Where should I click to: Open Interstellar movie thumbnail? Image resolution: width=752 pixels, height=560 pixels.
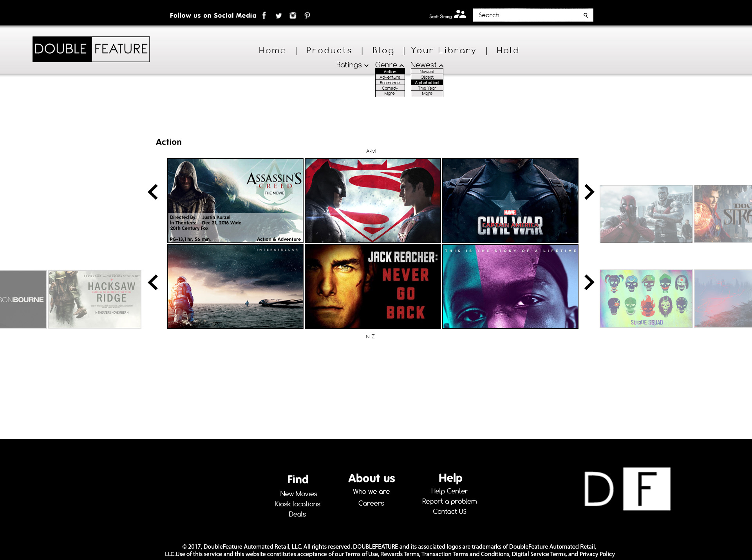[x=235, y=286]
